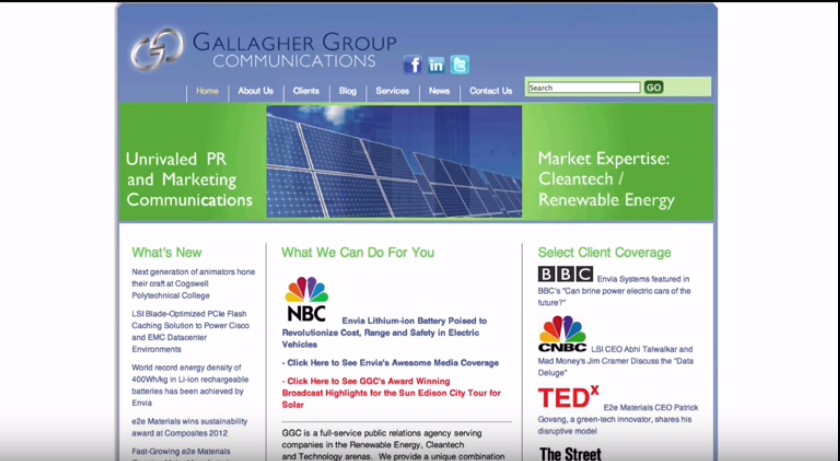Click the Gallagher Group logo emblem
The width and height of the screenshot is (840, 461).
click(156, 50)
